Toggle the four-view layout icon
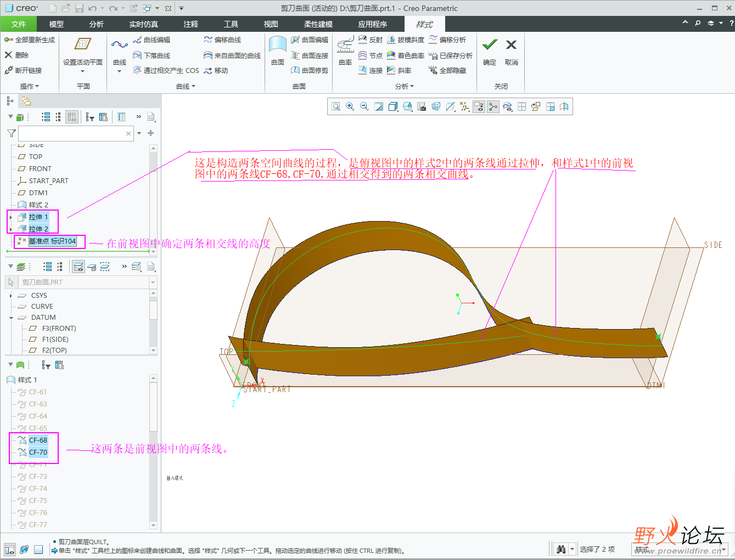 tap(522, 106)
